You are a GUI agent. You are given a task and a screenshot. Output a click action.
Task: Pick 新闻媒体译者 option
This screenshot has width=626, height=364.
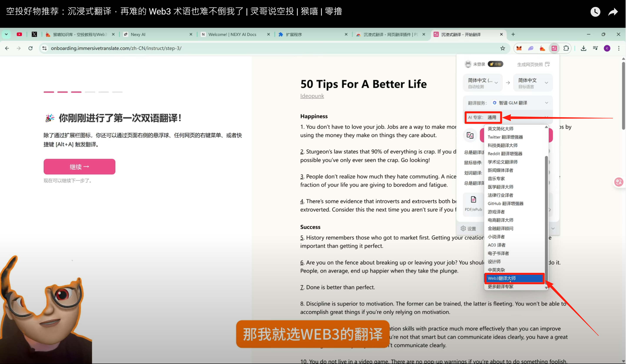pyautogui.click(x=500, y=170)
